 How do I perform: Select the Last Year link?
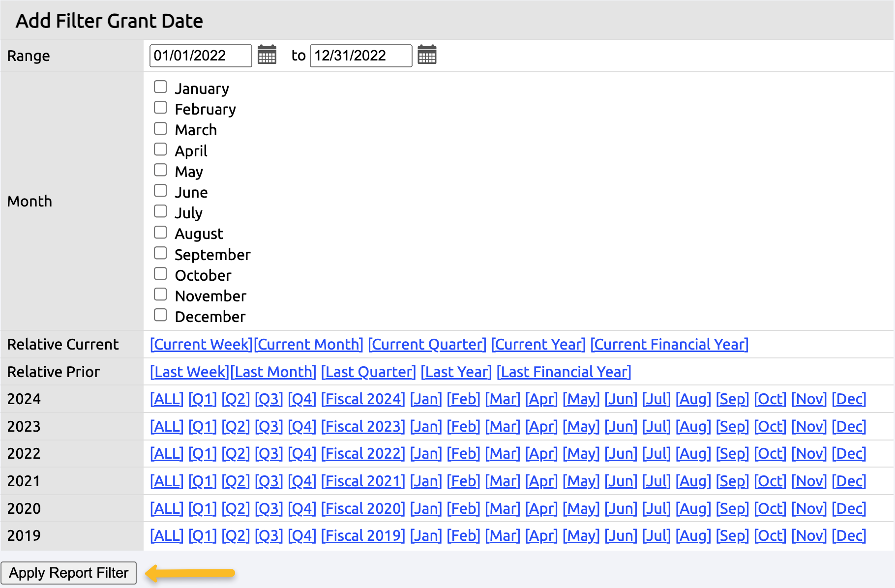(456, 372)
